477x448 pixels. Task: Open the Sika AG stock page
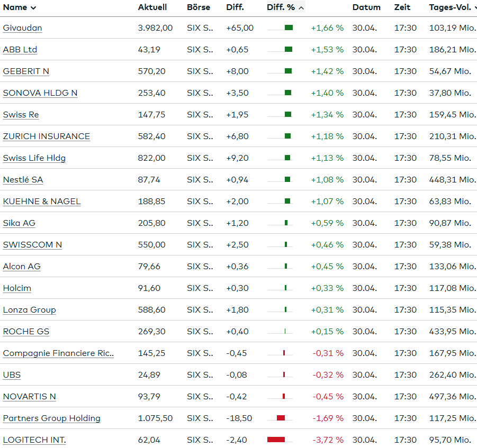point(19,223)
